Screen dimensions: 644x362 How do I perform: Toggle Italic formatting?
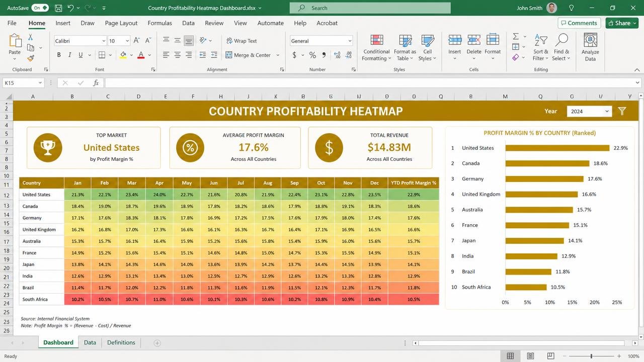pos(69,55)
